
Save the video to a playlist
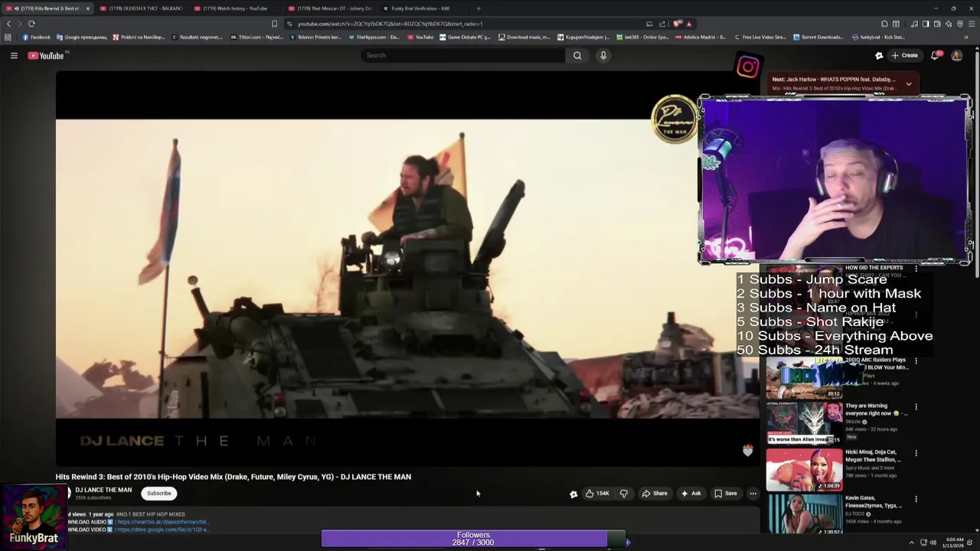tap(725, 494)
